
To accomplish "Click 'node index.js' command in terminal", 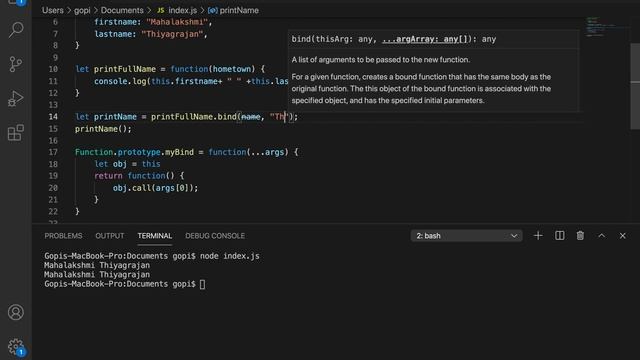I will (230, 256).
